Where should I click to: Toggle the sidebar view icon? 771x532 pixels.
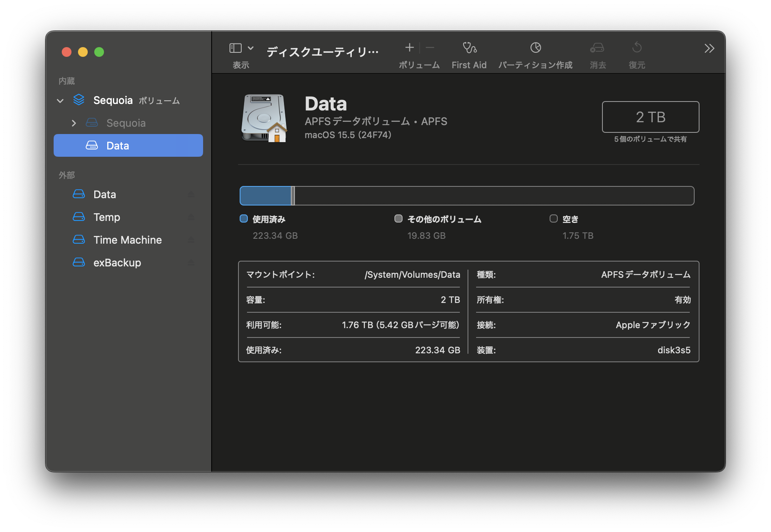(x=236, y=48)
